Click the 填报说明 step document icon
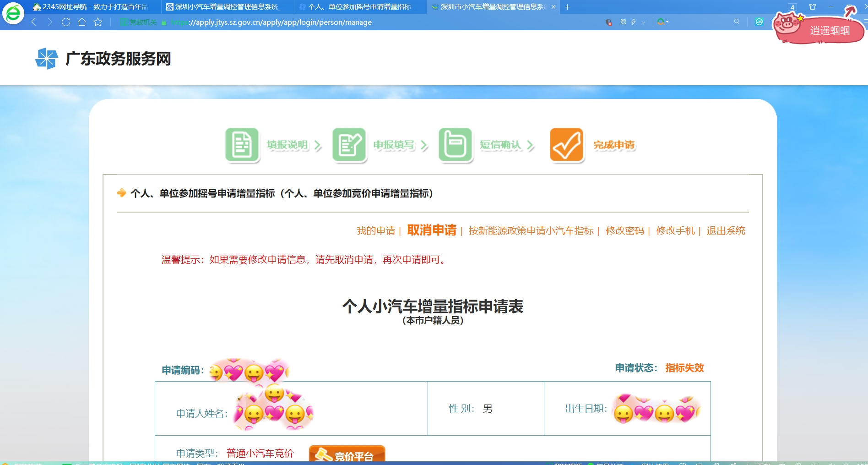 tap(242, 145)
